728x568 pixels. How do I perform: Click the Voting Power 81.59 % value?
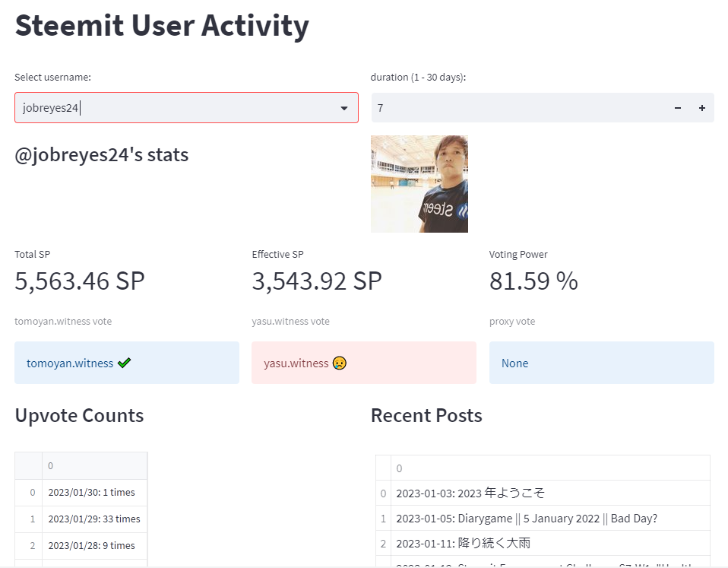pos(533,281)
